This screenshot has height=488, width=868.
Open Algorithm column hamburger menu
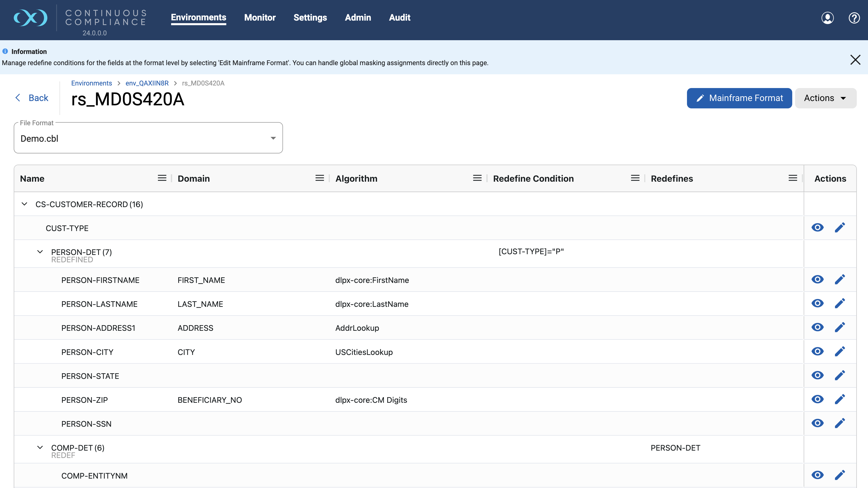tap(477, 178)
